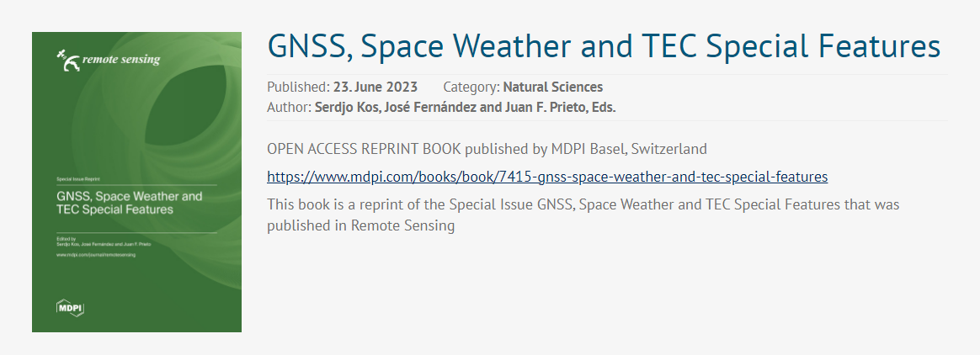Viewport: 980px width, 355px height.
Task: Click the OPEN ACCESS REPRINT BOOK text
Action: click(364, 149)
